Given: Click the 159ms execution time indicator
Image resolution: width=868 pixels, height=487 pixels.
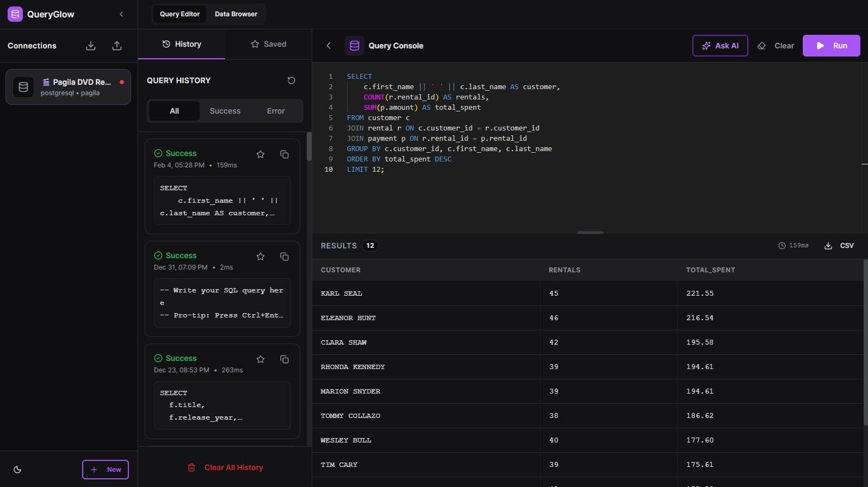Looking at the screenshot, I should (x=793, y=246).
